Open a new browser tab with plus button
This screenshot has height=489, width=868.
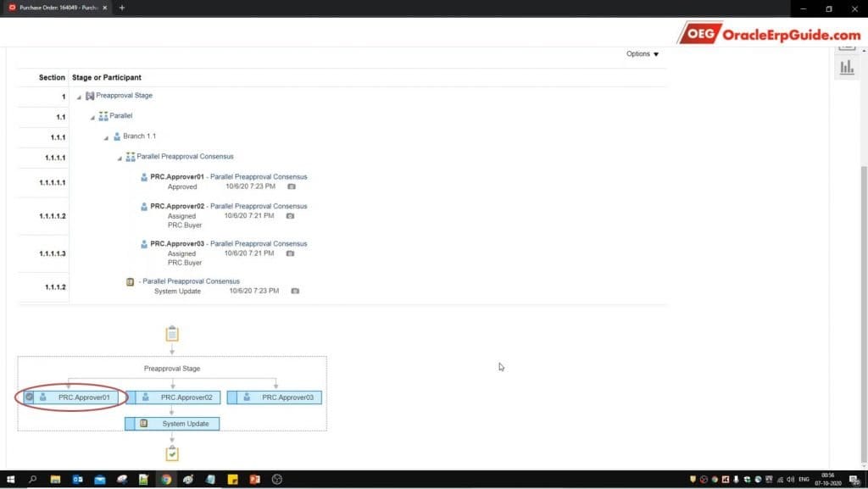122,8
